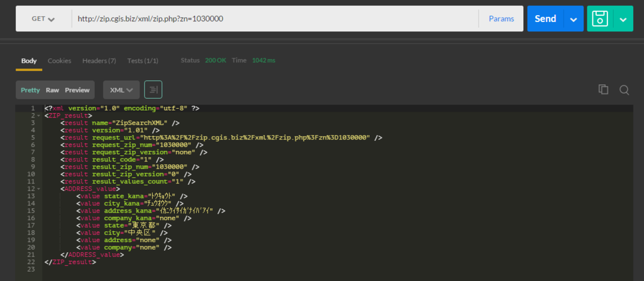Open the Headers (7) tab
The width and height of the screenshot is (644, 281).
click(x=99, y=61)
